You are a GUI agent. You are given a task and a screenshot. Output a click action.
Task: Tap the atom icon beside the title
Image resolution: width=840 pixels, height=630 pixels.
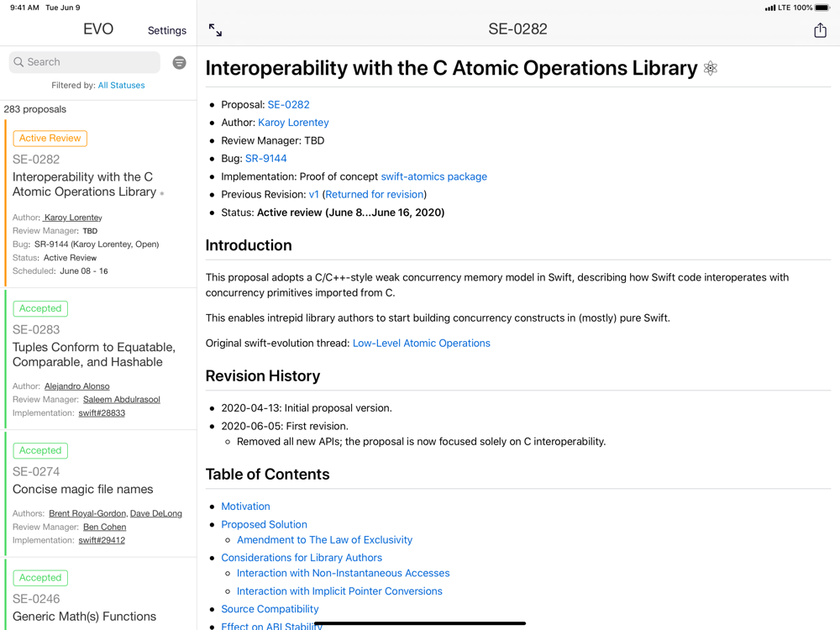point(711,69)
